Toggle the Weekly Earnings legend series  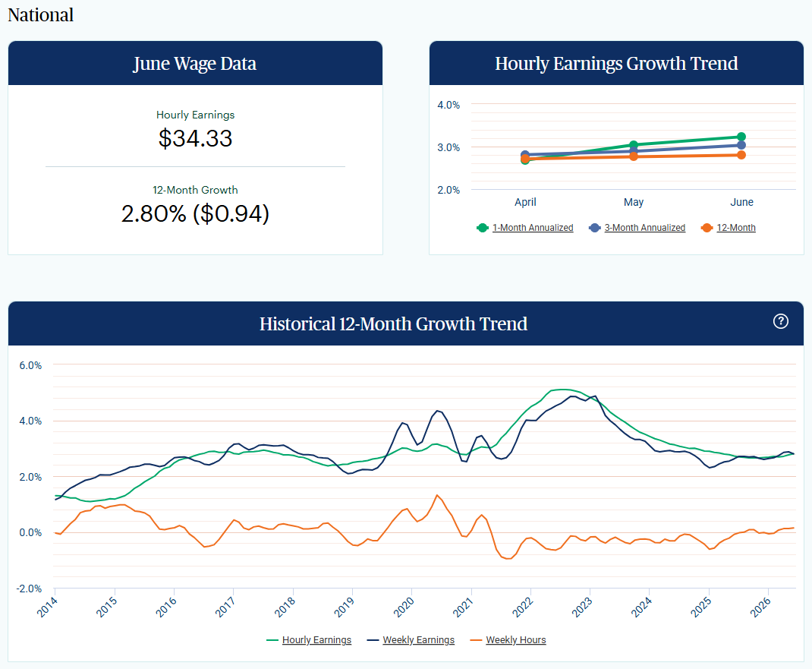[x=411, y=640]
